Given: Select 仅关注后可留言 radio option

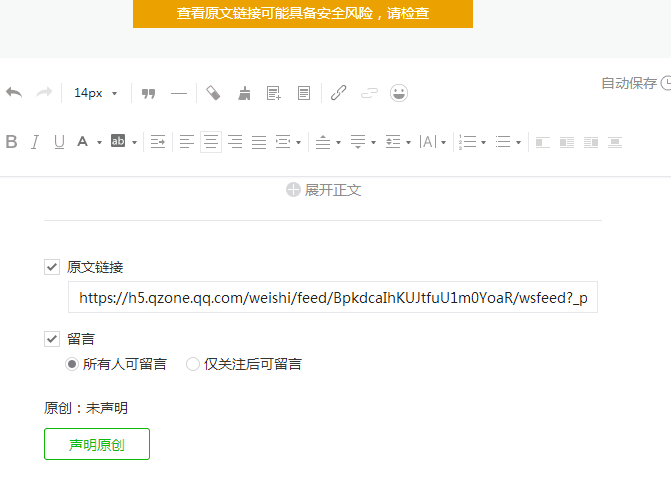Looking at the screenshot, I should click(x=193, y=364).
